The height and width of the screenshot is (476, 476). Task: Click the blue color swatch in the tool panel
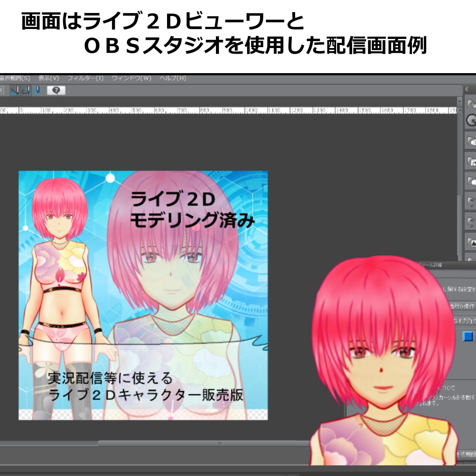pos(468,336)
